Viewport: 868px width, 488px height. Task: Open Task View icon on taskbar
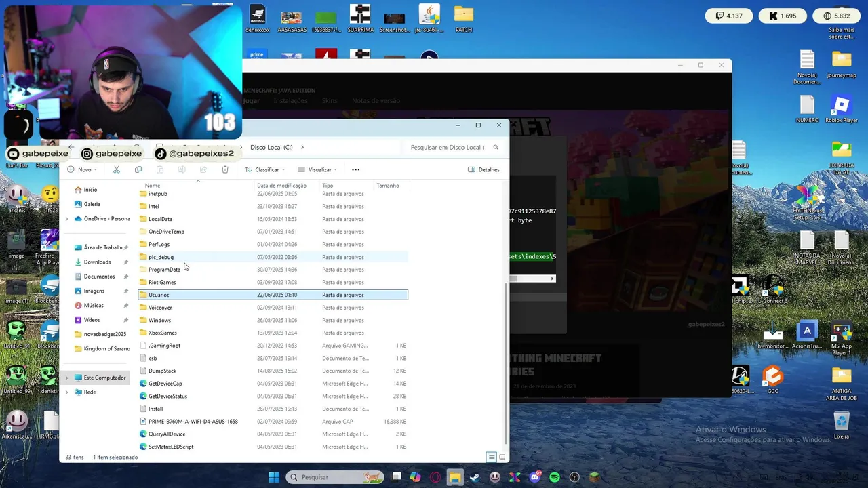[x=396, y=477]
